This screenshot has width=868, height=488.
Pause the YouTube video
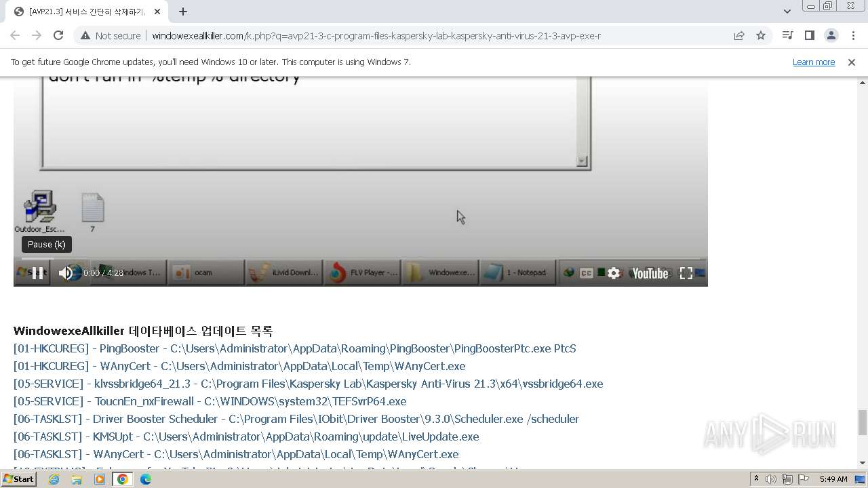38,273
